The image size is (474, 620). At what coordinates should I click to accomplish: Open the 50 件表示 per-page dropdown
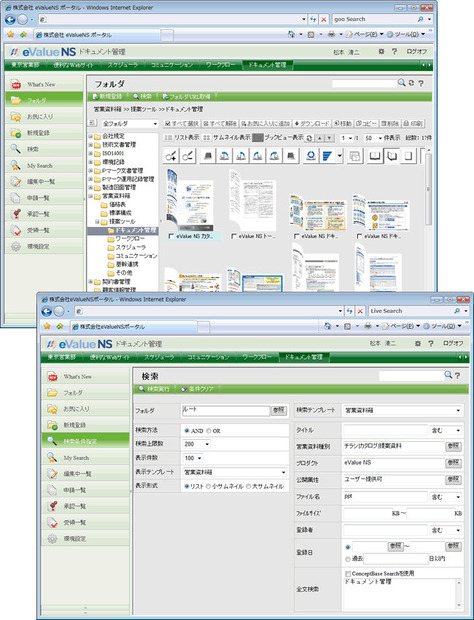coord(374,138)
